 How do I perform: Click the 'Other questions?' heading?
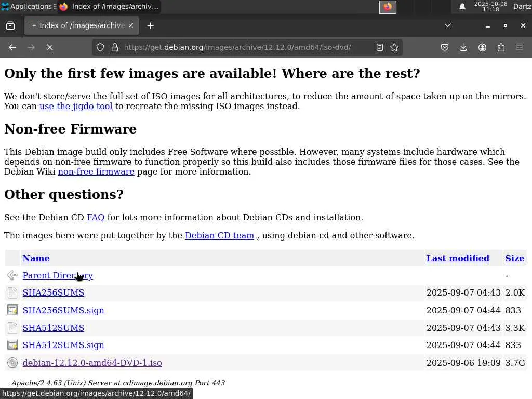coord(64,195)
